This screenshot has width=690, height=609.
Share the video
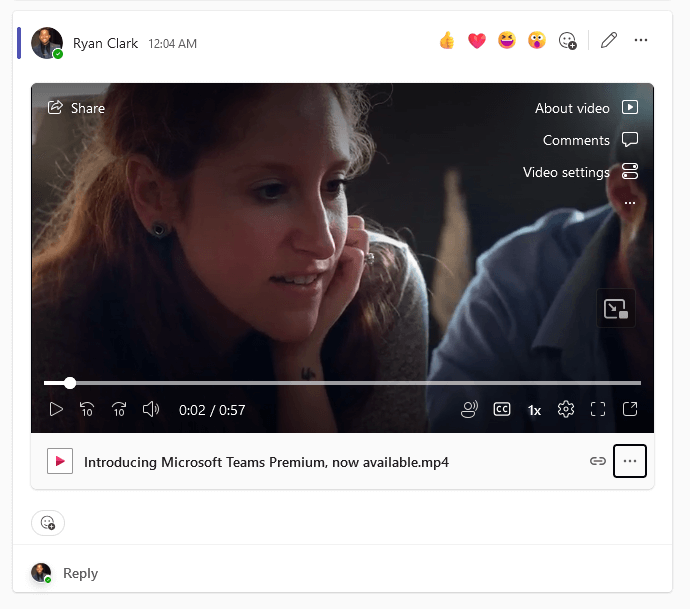(x=76, y=108)
